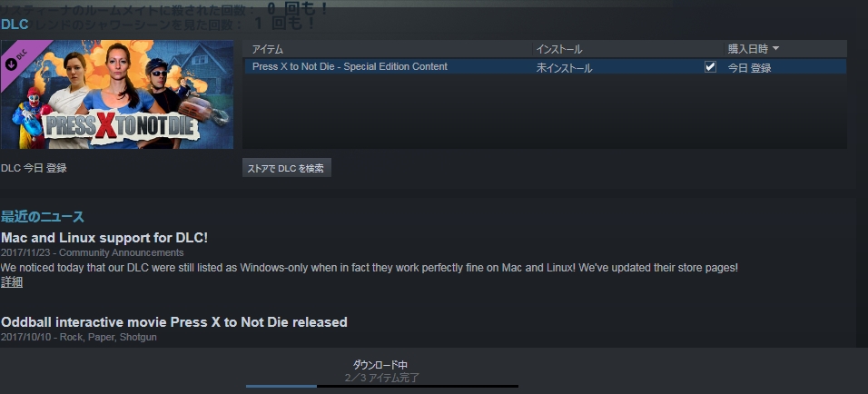Open the 詳細 link under Mac and Linux news

(12, 282)
